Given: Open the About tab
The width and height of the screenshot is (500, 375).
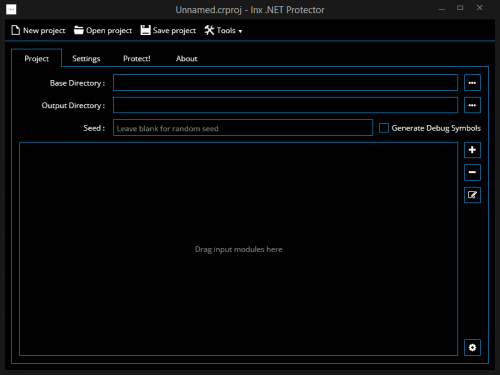Looking at the screenshot, I should pos(187,59).
